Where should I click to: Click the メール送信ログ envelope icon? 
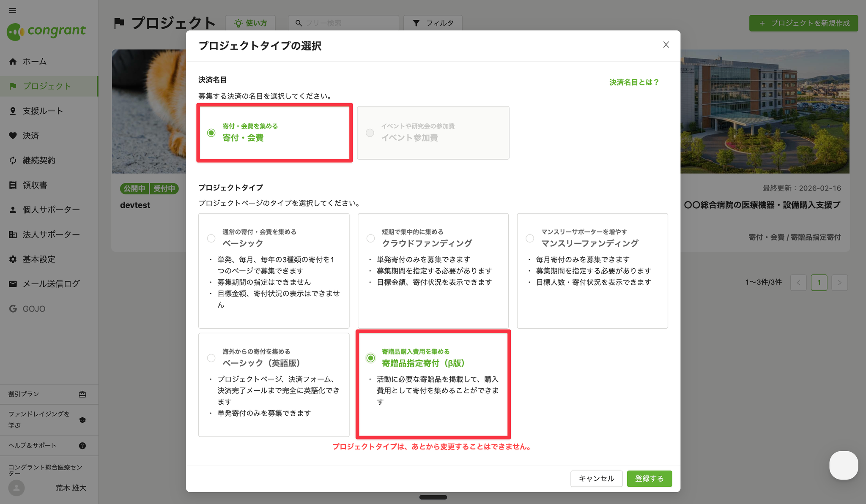(x=13, y=284)
